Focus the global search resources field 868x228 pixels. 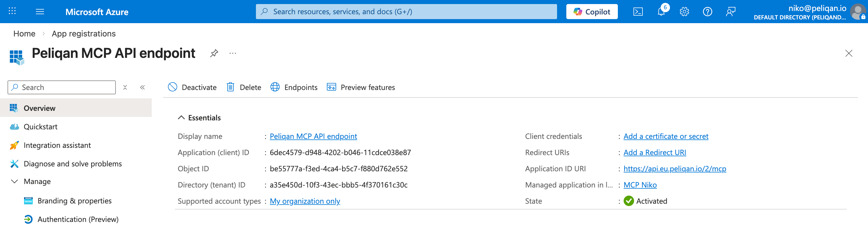406,12
